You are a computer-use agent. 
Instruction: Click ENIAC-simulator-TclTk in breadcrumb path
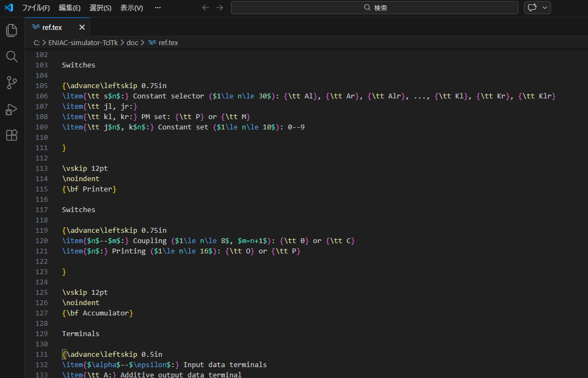(x=83, y=42)
